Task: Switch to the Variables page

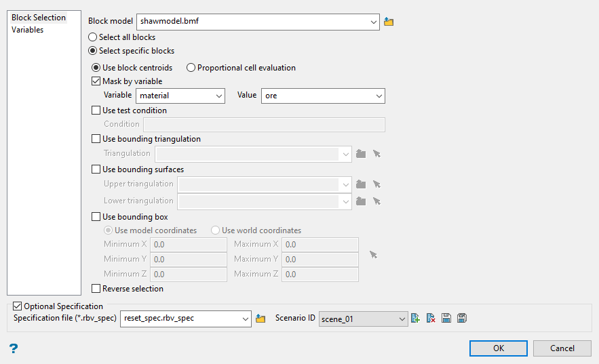Action: tap(28, 30)
